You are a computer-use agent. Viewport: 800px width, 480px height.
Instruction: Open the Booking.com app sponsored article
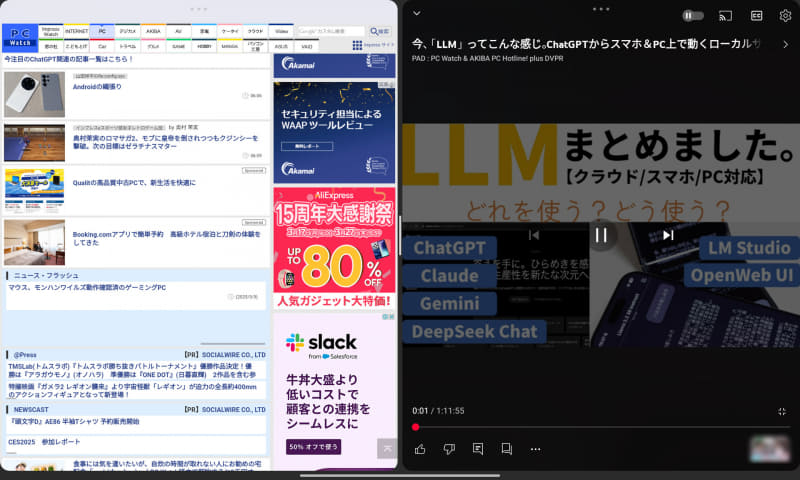[167, 238]
